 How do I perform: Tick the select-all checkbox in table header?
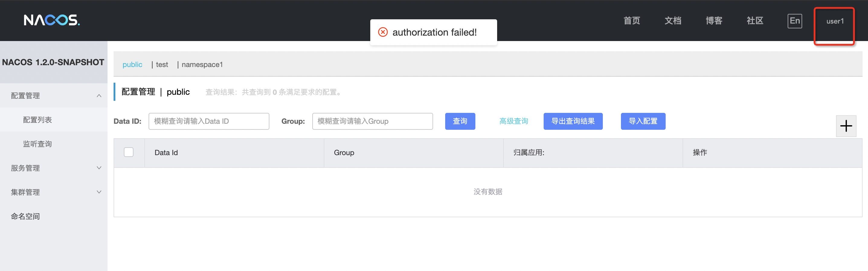(x=128, y=152)
